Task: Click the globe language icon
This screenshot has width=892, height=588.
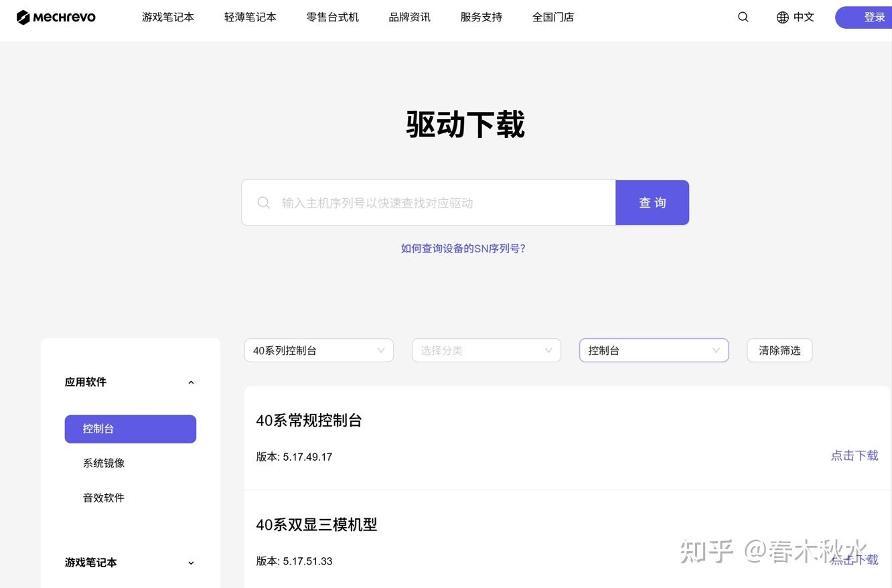Action: [782, 17]
